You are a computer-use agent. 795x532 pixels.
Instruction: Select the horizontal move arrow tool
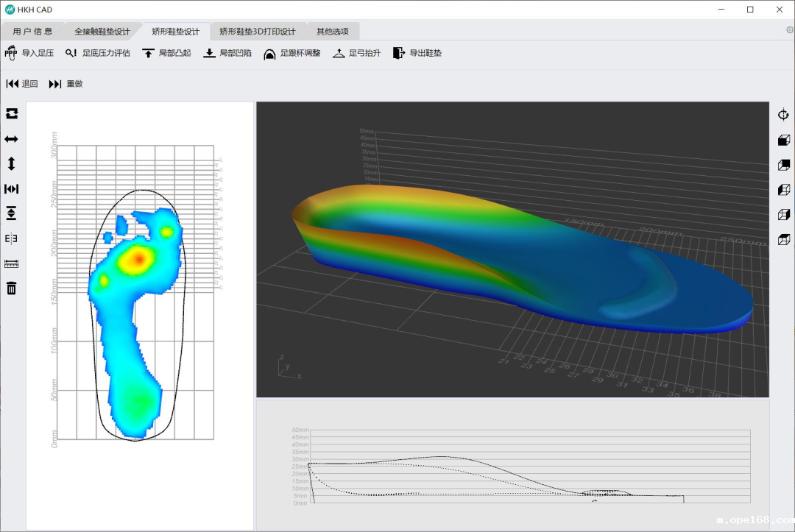point(11,139)
